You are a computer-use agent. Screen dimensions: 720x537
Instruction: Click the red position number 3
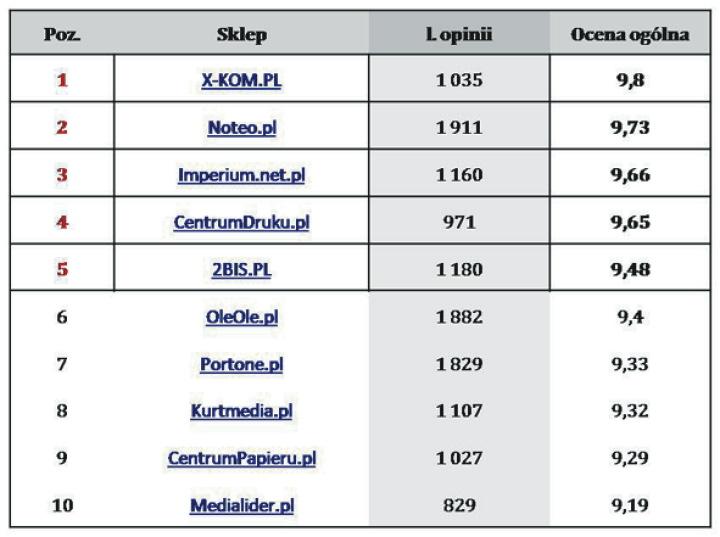coord(62,175)
